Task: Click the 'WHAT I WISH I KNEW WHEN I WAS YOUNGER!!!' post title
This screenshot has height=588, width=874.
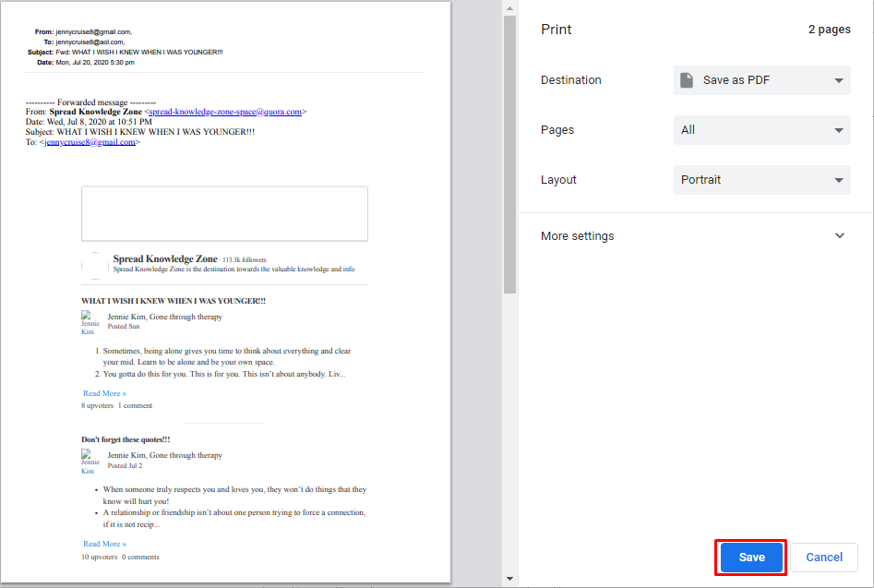Action: [x=174, y=301]
